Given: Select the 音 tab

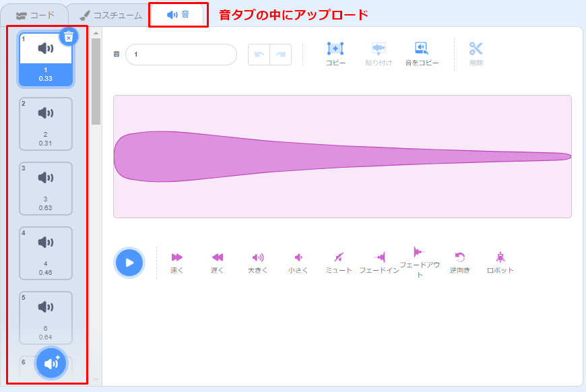Looking at the screenshot, I should pyautogui.click(x=178, y=15).
